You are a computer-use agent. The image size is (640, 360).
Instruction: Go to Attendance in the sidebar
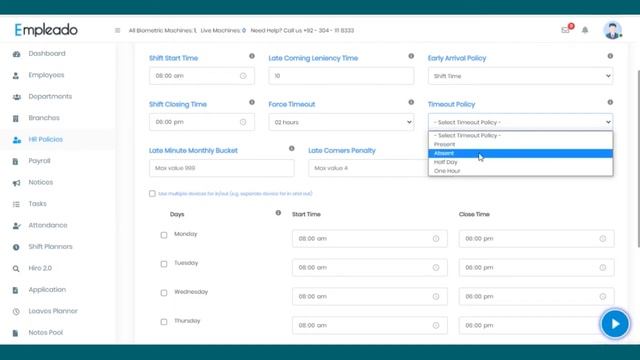click(x=48, y=225)
